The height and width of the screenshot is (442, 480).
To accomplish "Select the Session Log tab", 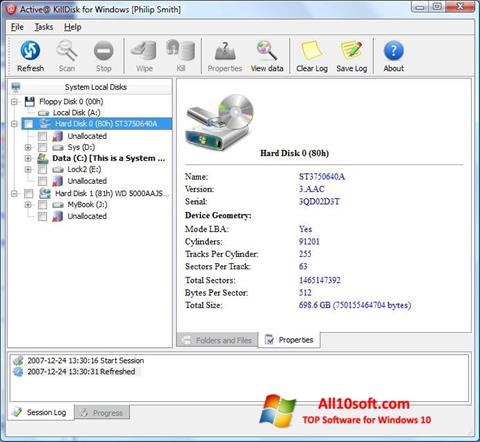I will click(40, 413).
